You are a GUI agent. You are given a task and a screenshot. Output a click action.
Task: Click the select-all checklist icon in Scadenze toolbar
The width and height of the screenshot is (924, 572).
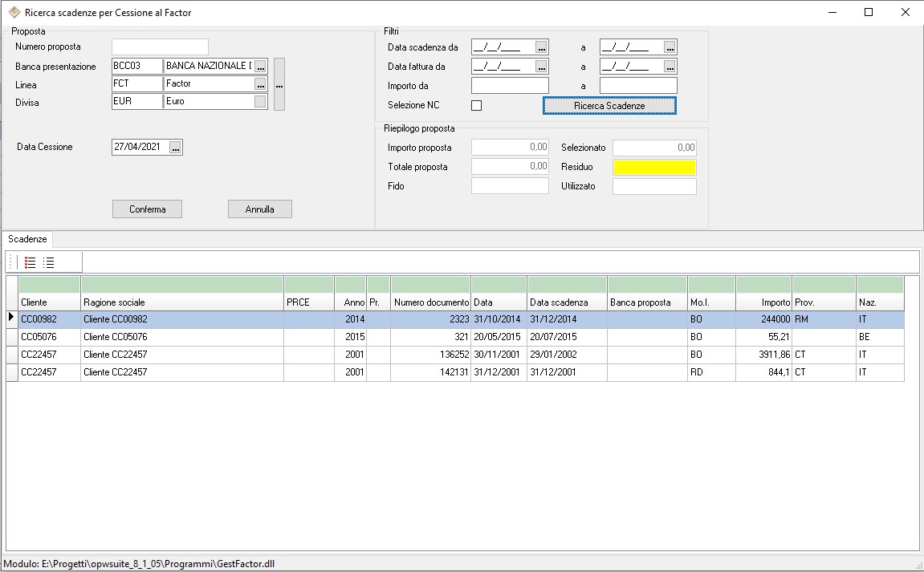click(31, 262)
